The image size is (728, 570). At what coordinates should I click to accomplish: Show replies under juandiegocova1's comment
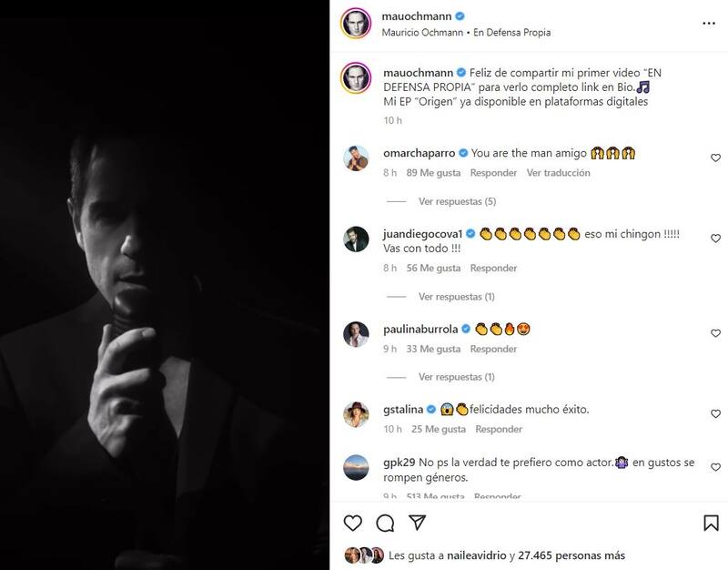coord(457,297)
